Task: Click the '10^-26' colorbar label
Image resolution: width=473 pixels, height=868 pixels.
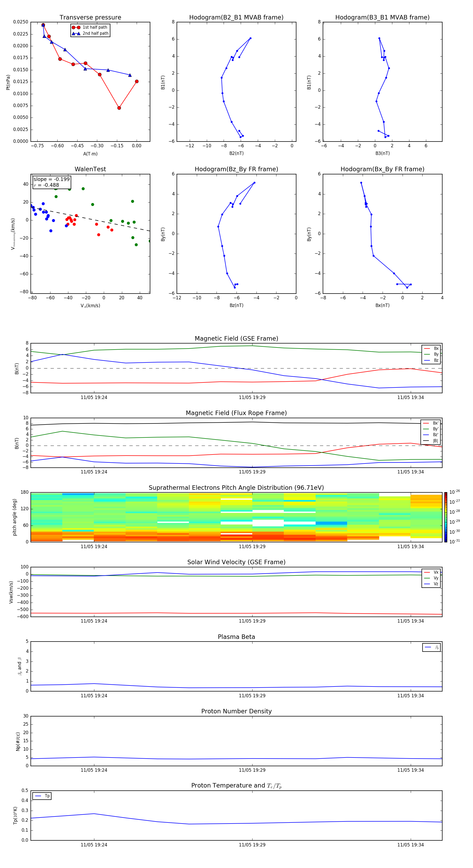Action: click(x=455, y=492)
